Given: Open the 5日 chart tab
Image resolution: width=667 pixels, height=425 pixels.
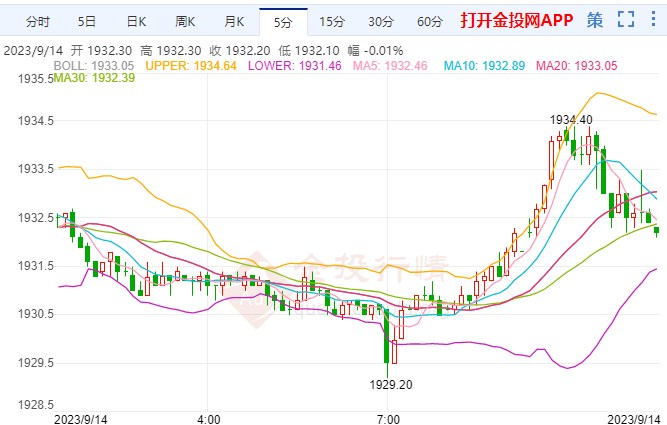Looking at the screenshot, I should 87,21.
